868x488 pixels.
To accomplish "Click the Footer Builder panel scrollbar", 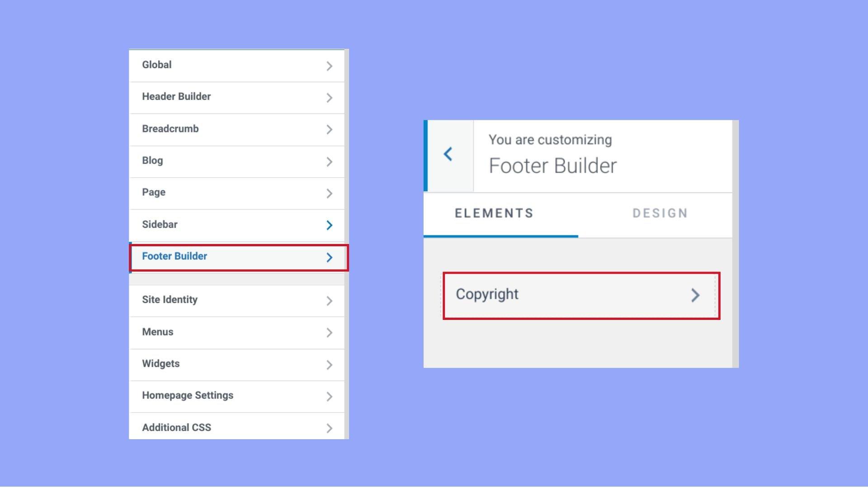I will click(x=736, y=244).
